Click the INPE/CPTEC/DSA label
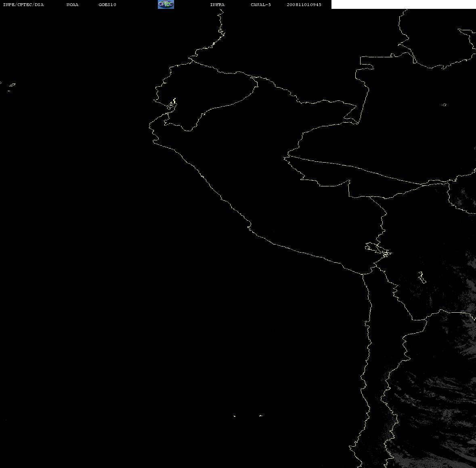476x468 pixels. (23, 4)
